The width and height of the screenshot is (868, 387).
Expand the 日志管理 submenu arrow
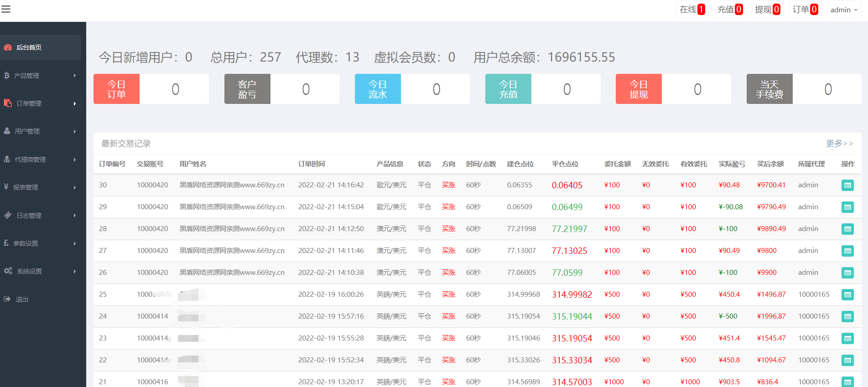(x=75, y=215)
